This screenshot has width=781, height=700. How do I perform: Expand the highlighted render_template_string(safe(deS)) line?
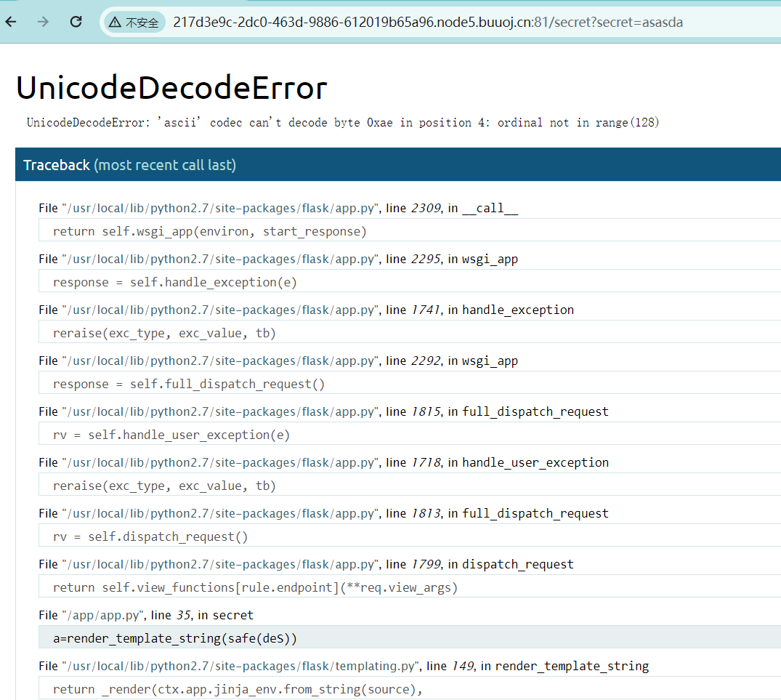[x=174, y=638]
